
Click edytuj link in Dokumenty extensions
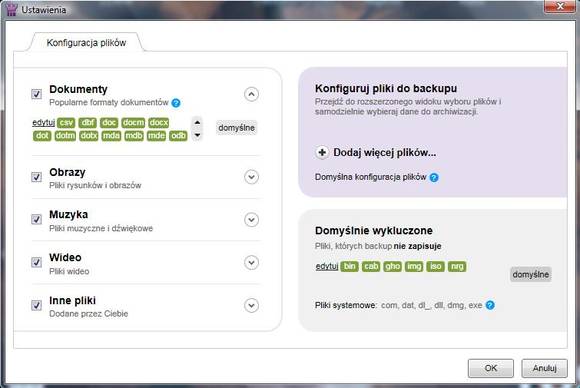(x=44, y=122)
